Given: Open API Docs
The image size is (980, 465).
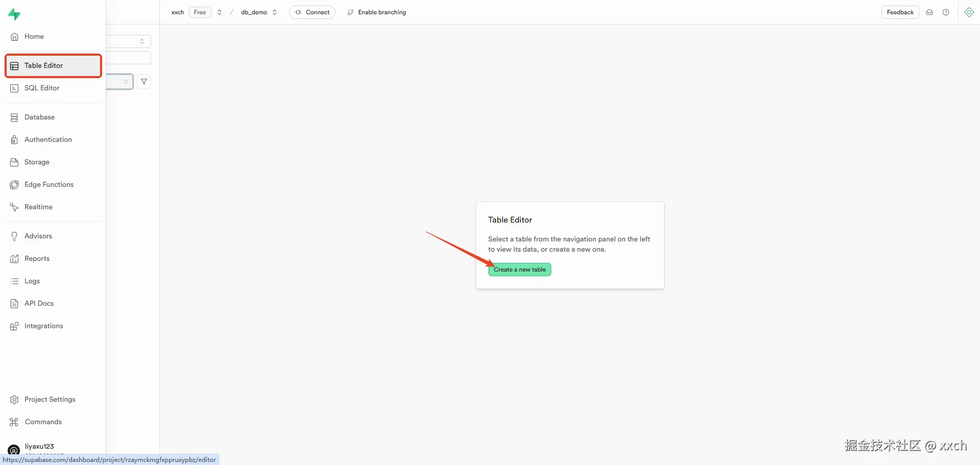Looking at the screenshot, I should point(53,304).
